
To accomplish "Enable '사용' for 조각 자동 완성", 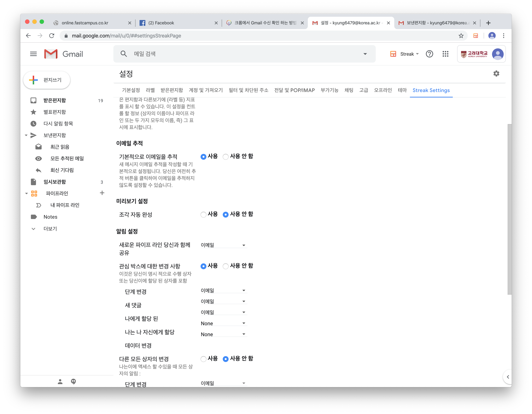I will coord(203,215).
